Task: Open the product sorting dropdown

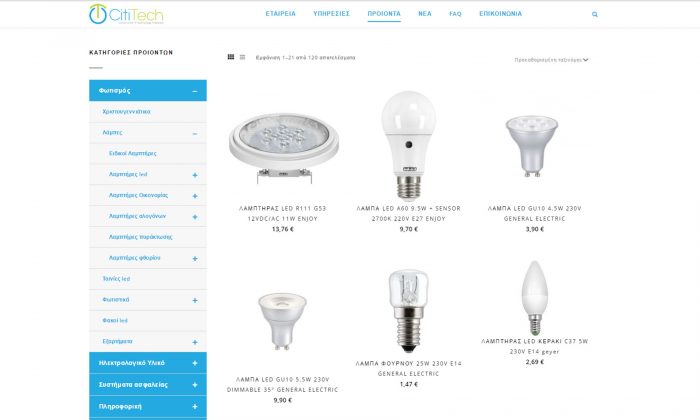Action: pos(551,60)
